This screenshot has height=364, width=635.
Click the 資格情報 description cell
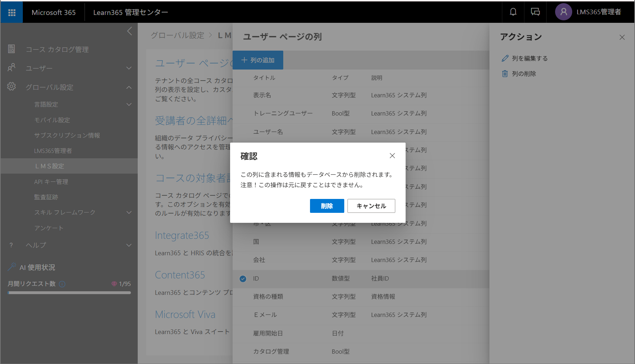(383, 297)
